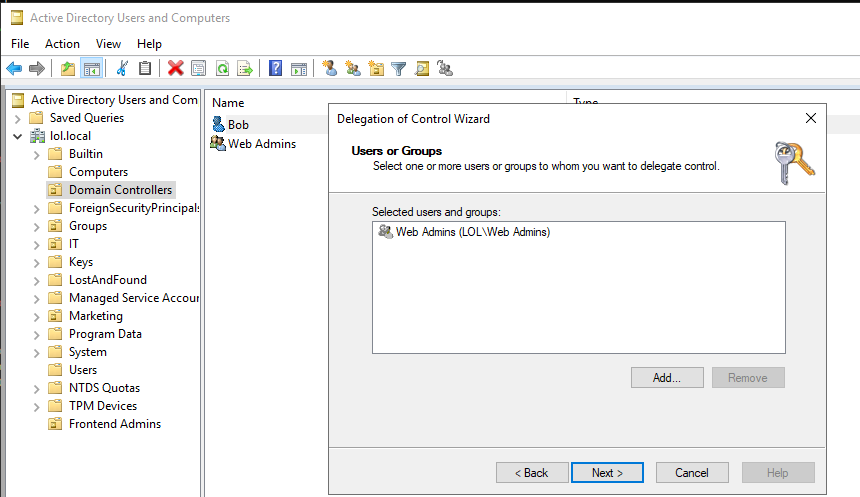Click the Find objects icon in toolbar
This screenshot has width=860, height=497.
(x=422, y=69)
